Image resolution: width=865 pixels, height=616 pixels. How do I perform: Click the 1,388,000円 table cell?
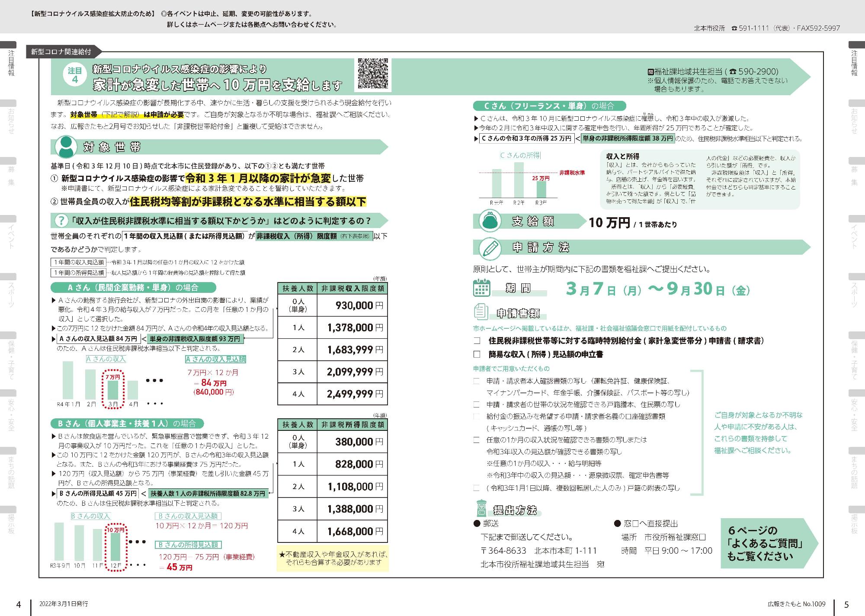tap(352, 509)
